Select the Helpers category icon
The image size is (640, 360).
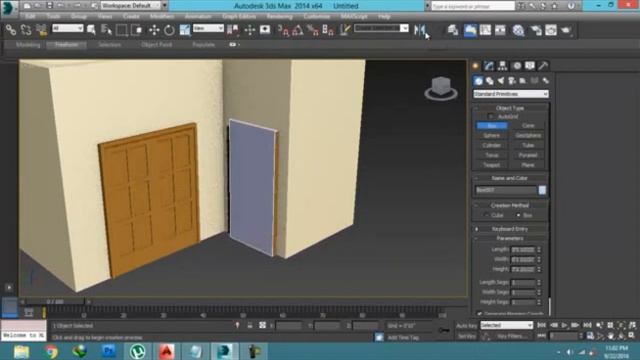(x=523, y=81)
